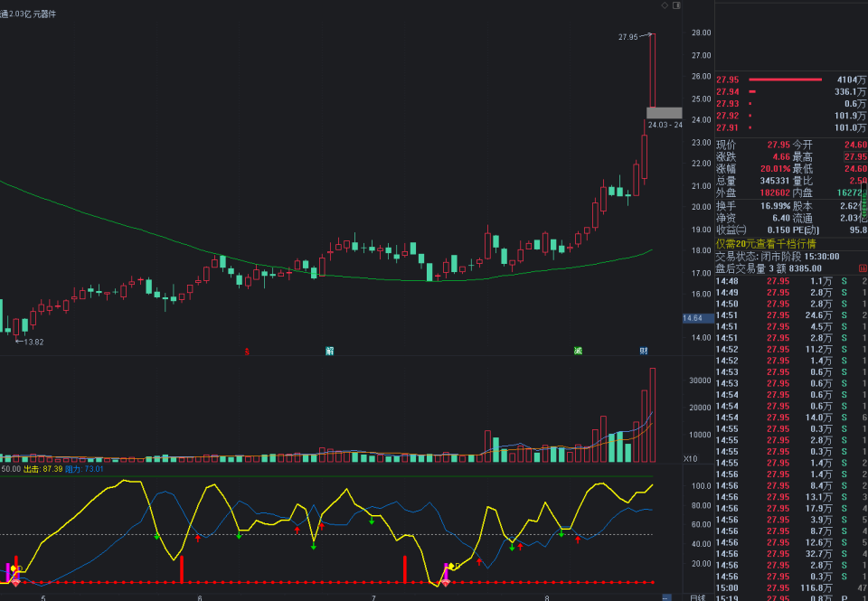Click the small red icon beside 盘后交易量
The width and height of the screenshot is (868, 601).
coord(861,268)
